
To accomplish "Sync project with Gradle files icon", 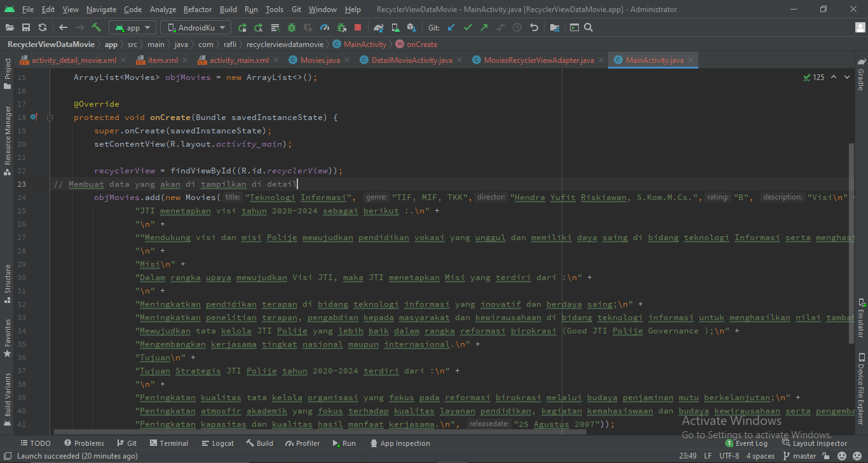I will pyautogui.click(x=379, y=27).
